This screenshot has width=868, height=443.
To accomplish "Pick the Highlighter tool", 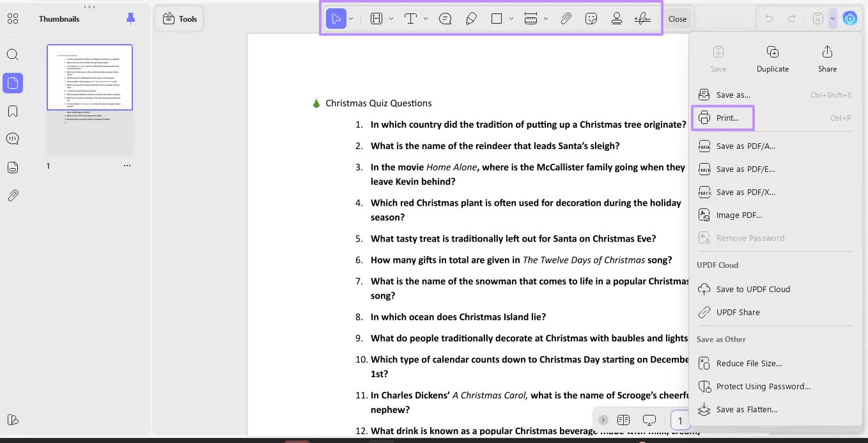I will point(472,19).
